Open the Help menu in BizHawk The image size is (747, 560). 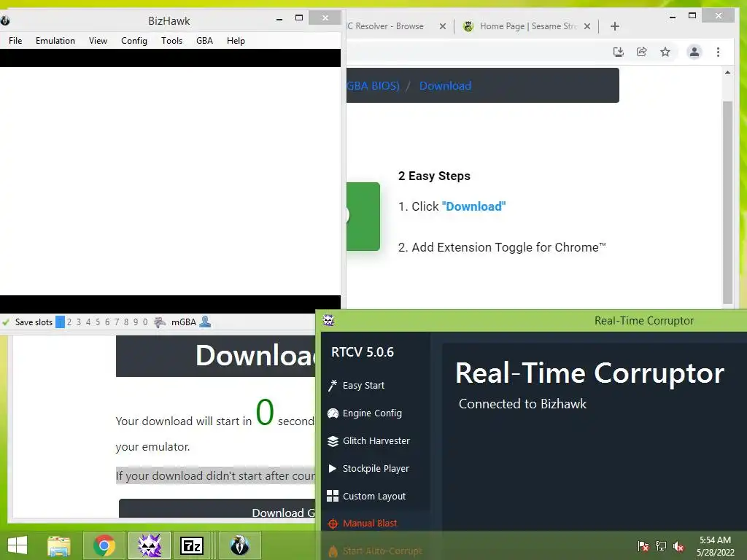(236, 41)
